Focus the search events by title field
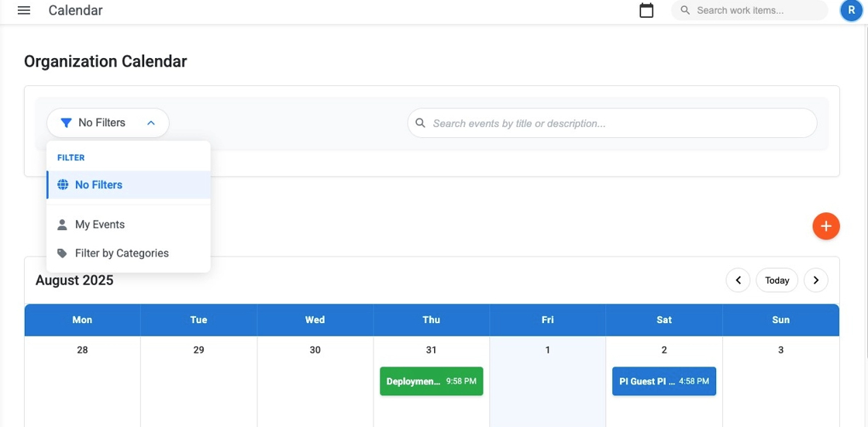This screenshot has width=868, height=427. (x=620, y=123)
